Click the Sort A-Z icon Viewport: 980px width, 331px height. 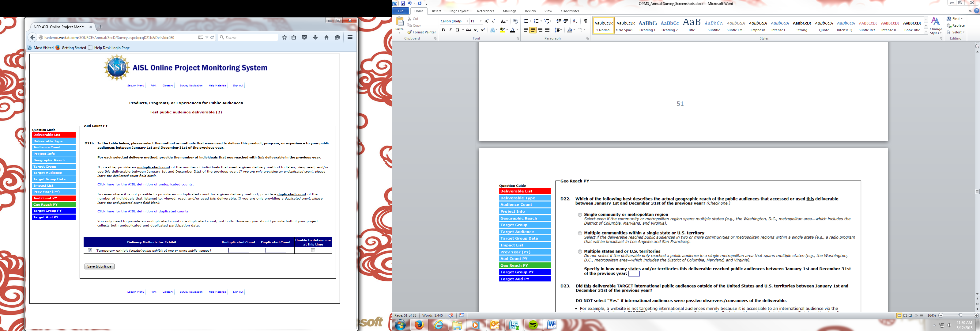(x=575, y=21)
